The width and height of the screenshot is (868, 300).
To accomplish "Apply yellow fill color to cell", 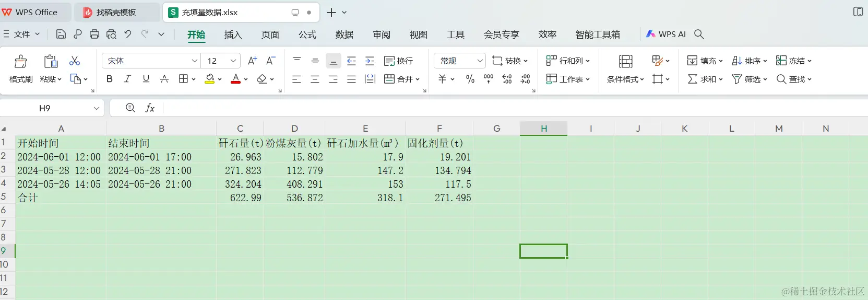I will 210,79.
